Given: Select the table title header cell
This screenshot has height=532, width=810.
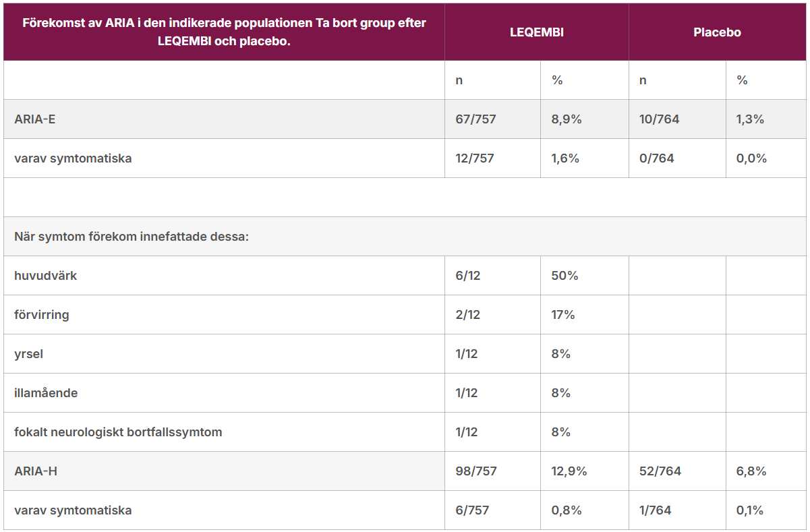Looking at the screenshot, I should pos(224,32).
